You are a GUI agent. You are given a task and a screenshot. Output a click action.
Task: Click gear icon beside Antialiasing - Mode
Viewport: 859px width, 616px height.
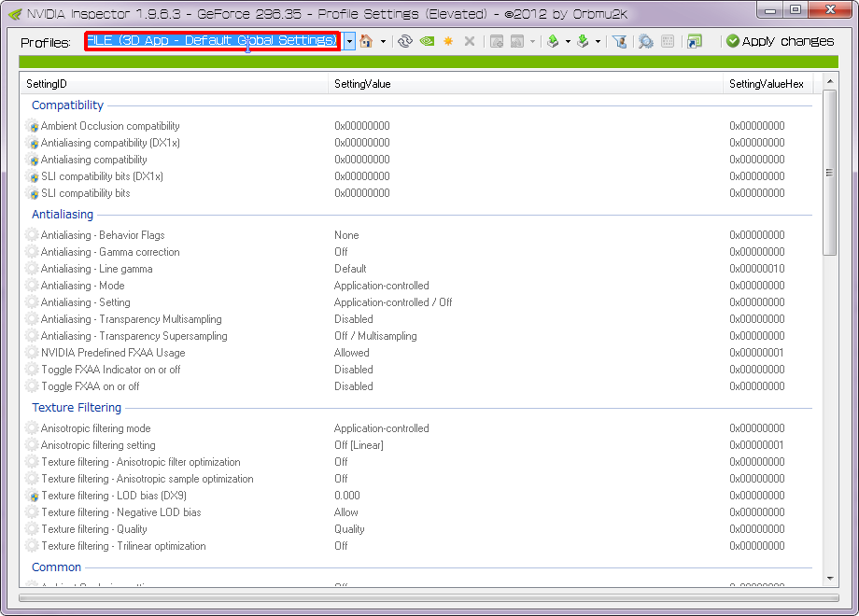tap(33, 286)
